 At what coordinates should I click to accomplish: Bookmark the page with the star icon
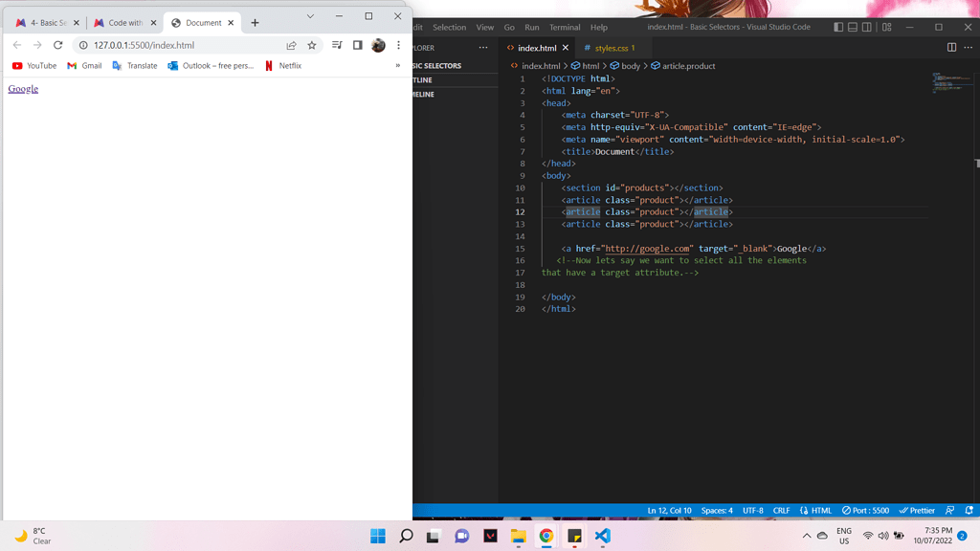[x=312, y=44]
